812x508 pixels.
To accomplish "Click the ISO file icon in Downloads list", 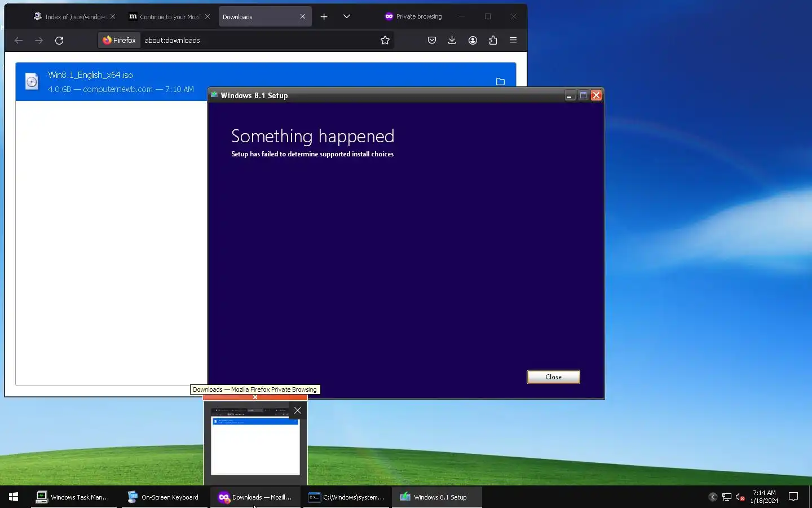I will (32, 82).
